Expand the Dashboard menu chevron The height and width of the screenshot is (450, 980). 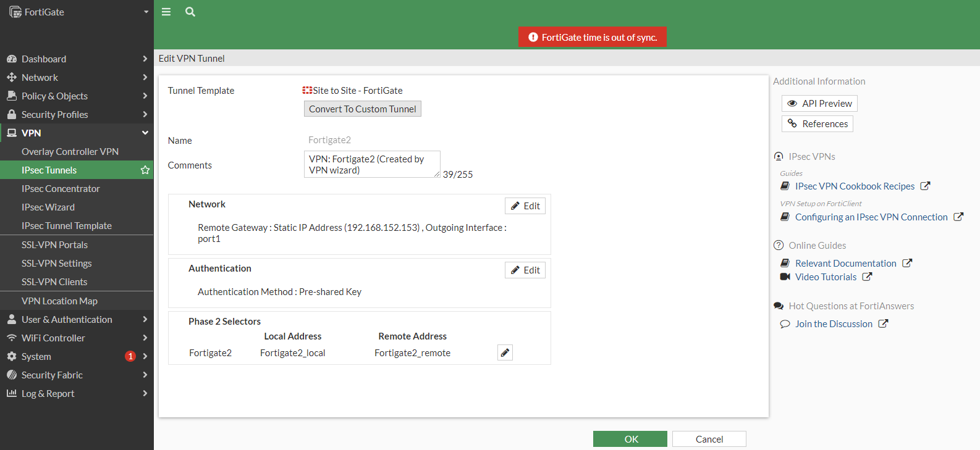coord(145,59)
